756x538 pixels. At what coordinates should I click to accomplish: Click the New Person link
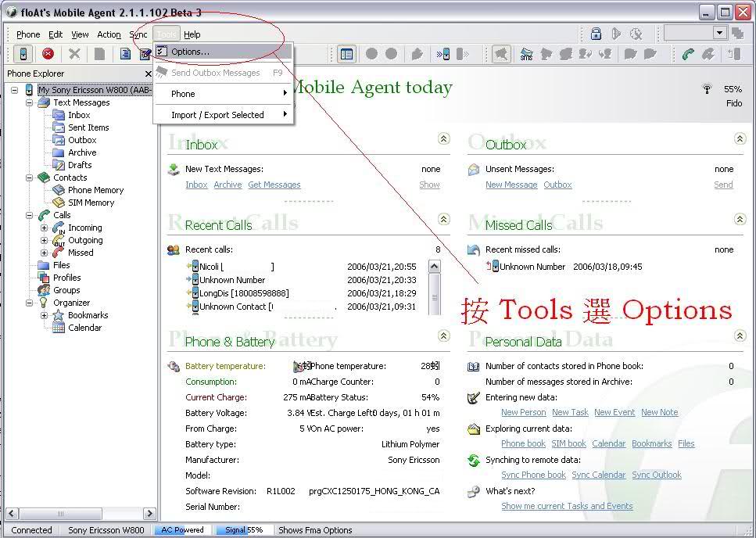tap(523, 412)
